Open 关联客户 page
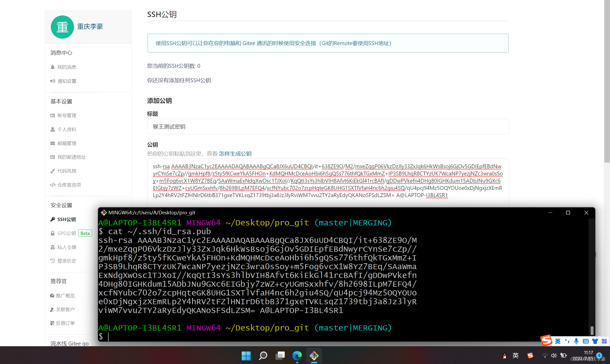 pos(65,309)
